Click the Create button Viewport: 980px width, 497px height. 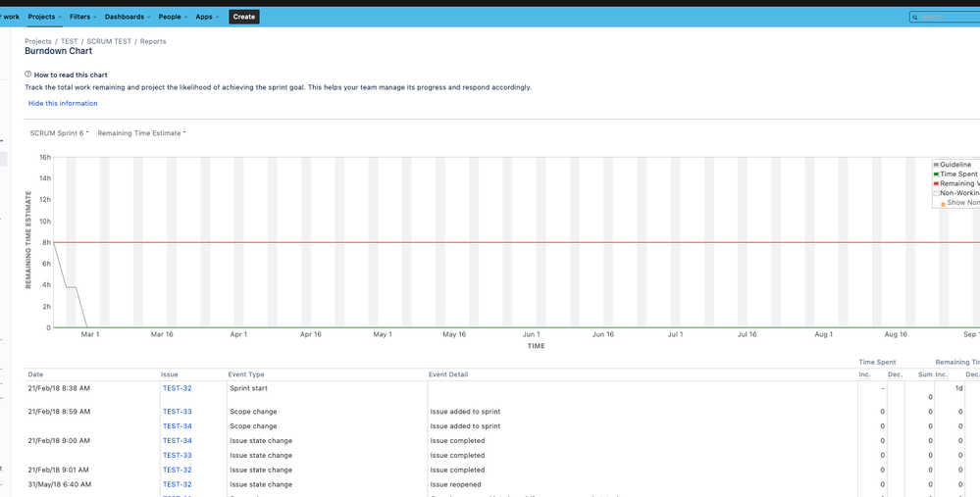coord(243,17)
